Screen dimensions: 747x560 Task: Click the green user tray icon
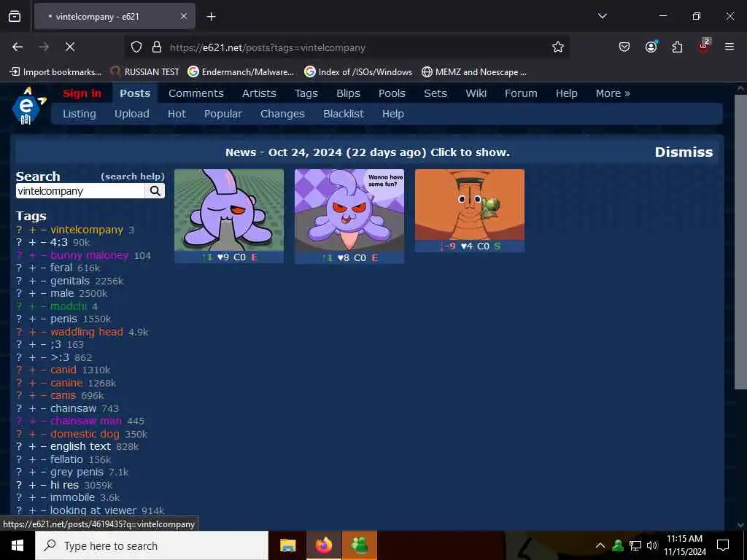pos(618,545)
